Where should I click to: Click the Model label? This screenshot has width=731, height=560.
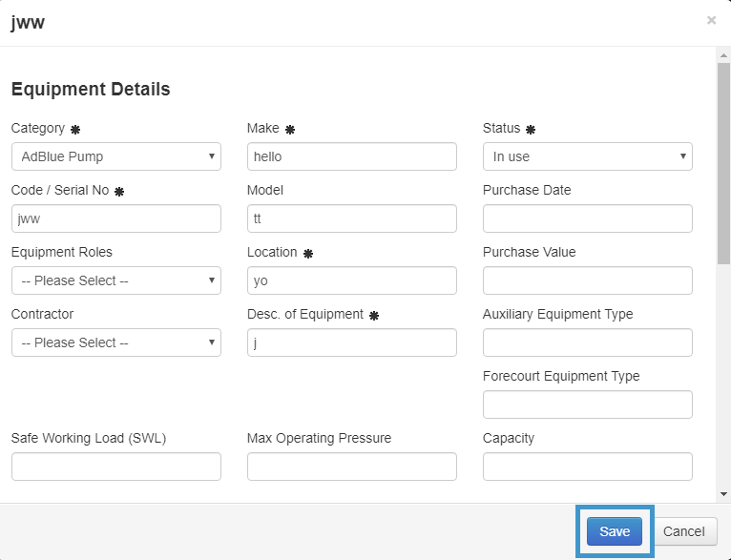point(265,190)
